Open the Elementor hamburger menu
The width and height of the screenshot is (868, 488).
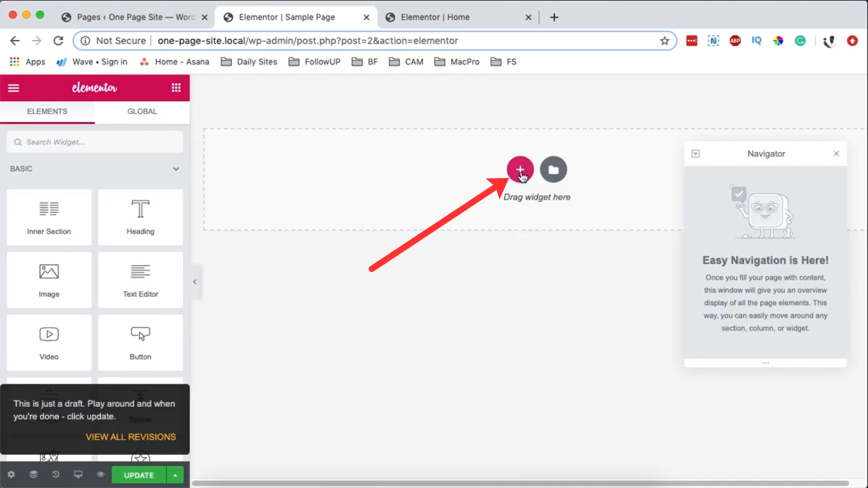(13, 88)
